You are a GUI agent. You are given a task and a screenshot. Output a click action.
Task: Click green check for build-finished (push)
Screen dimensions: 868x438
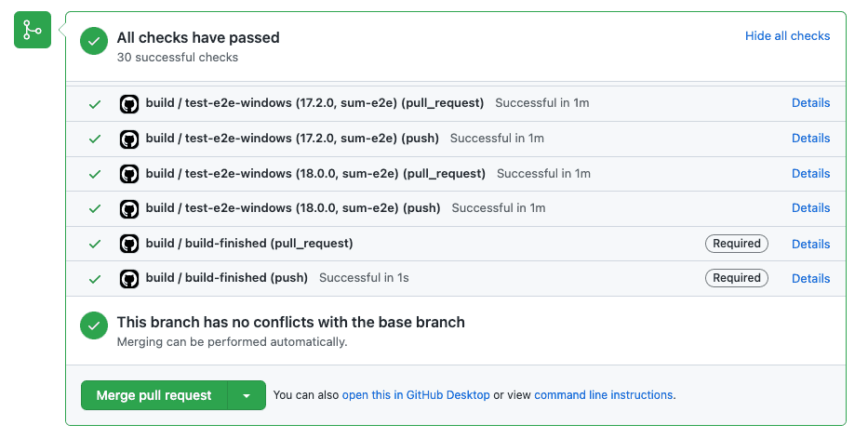tap(95, 279)
